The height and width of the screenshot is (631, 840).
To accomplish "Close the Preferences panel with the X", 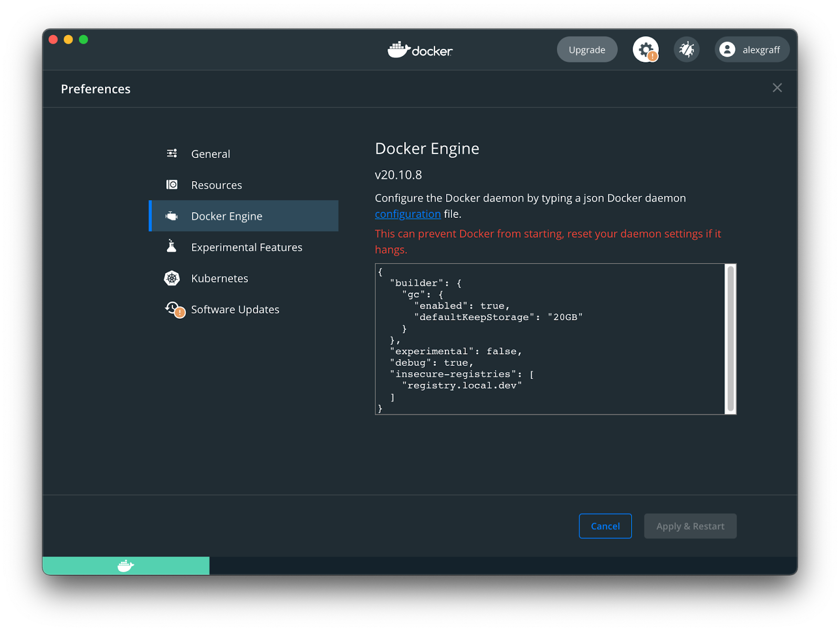I will (777, 88).
